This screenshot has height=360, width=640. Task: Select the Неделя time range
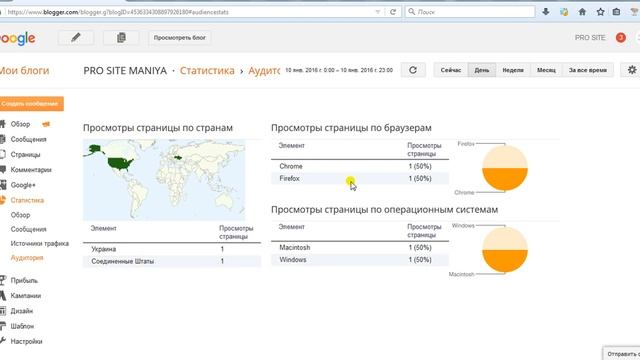pyautogui.click(x=513, y=70)
